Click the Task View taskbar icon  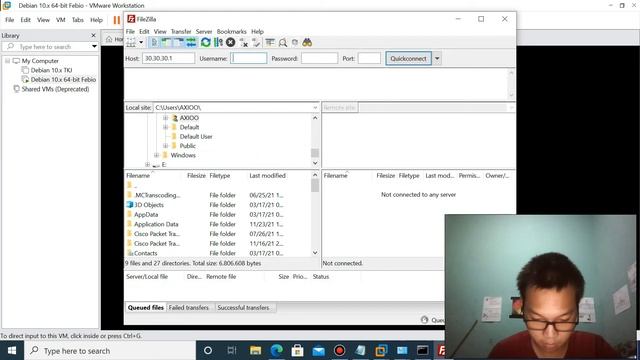pos(232,350)
